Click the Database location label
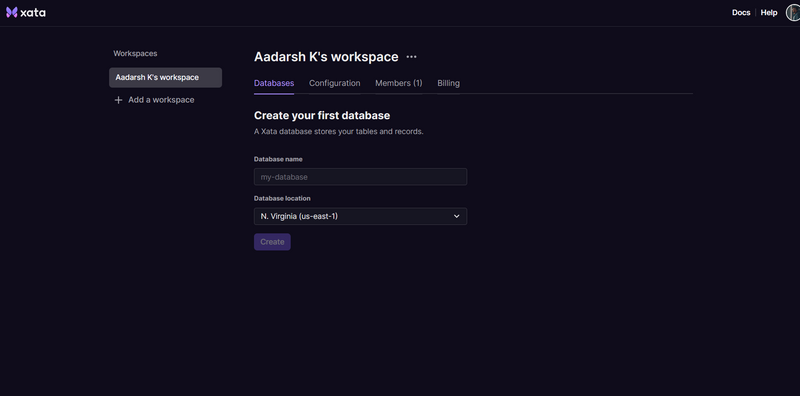The image size is (800, 396). pyautogui.click(x=282, y=199)
